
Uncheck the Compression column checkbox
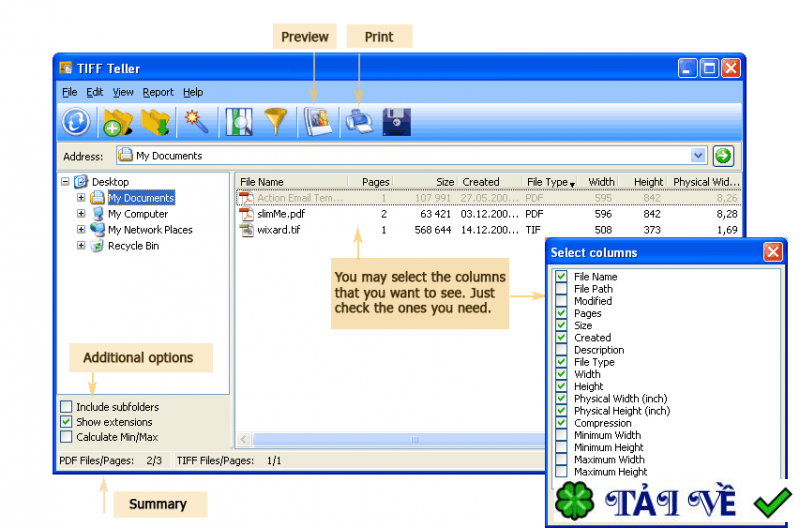coord(561,422)
